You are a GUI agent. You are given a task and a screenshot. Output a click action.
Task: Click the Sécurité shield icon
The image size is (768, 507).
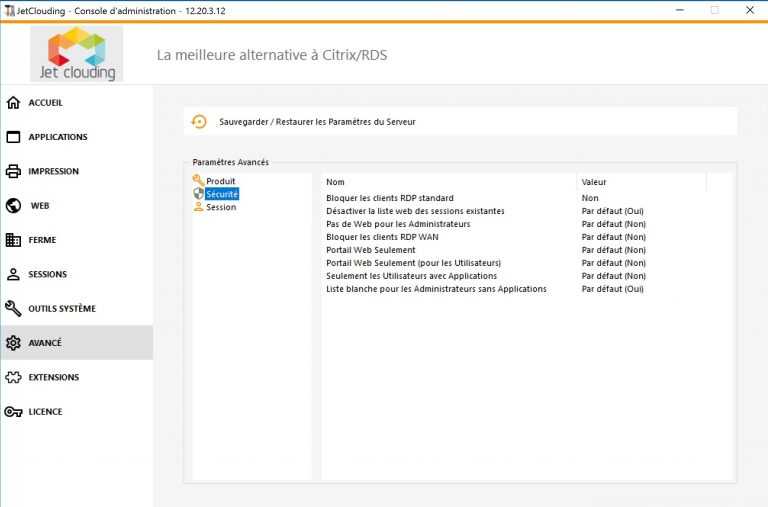coord(198,193)
